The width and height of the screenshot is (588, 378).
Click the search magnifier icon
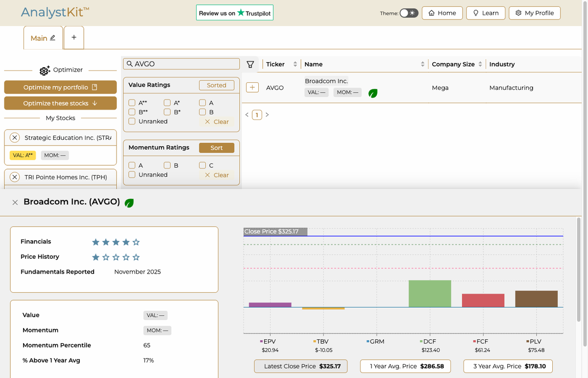click(x=130, y=64)
